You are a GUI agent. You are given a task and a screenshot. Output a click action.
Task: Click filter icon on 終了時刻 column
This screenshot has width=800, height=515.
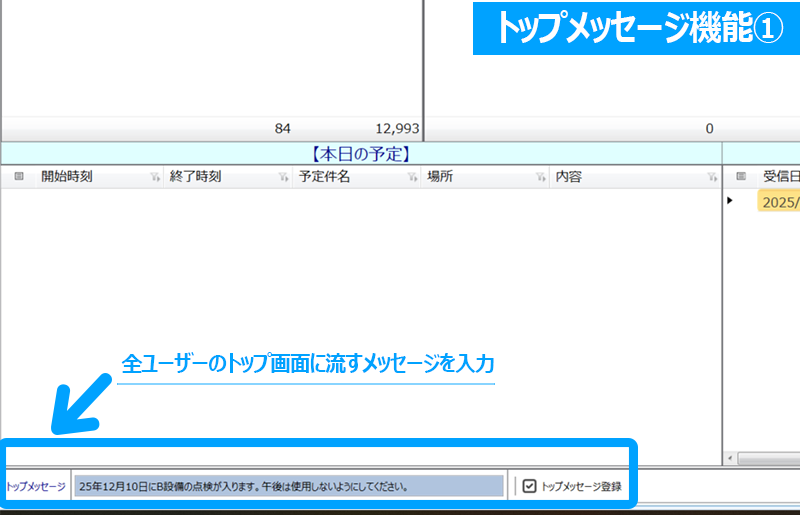tap(283, 177)
